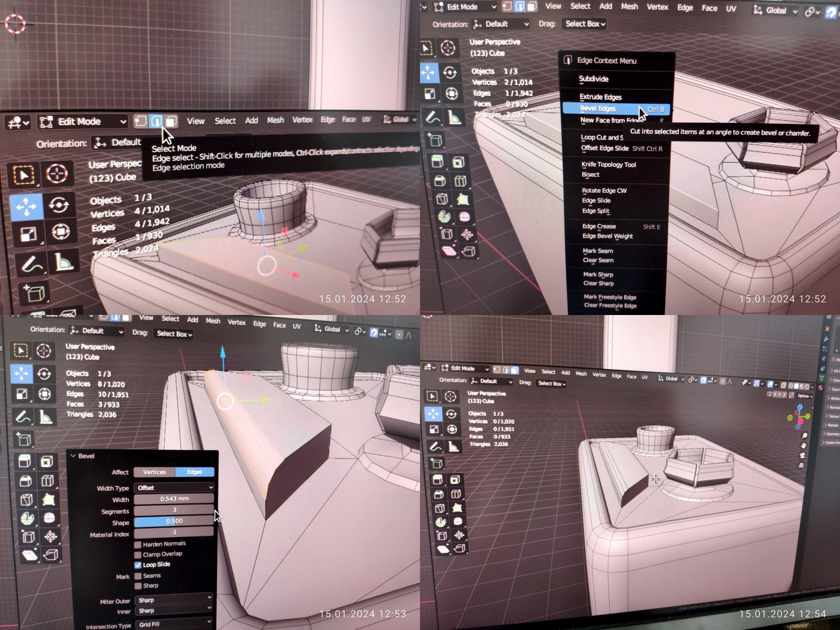Choose the Move tool in top-left photo
Image resolution: width=840 pixels, height=630 pixels.
[26, 207]
